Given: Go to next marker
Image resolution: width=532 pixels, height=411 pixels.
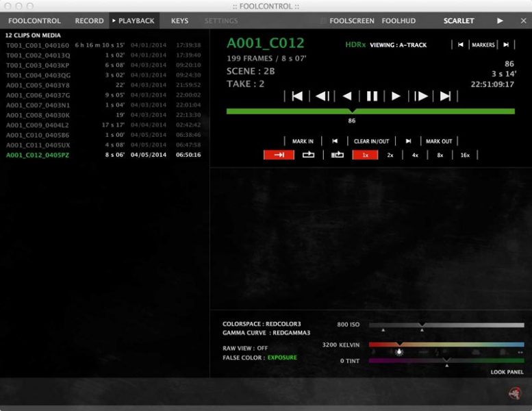Looking at the screenshot, I should pos(506,45).
